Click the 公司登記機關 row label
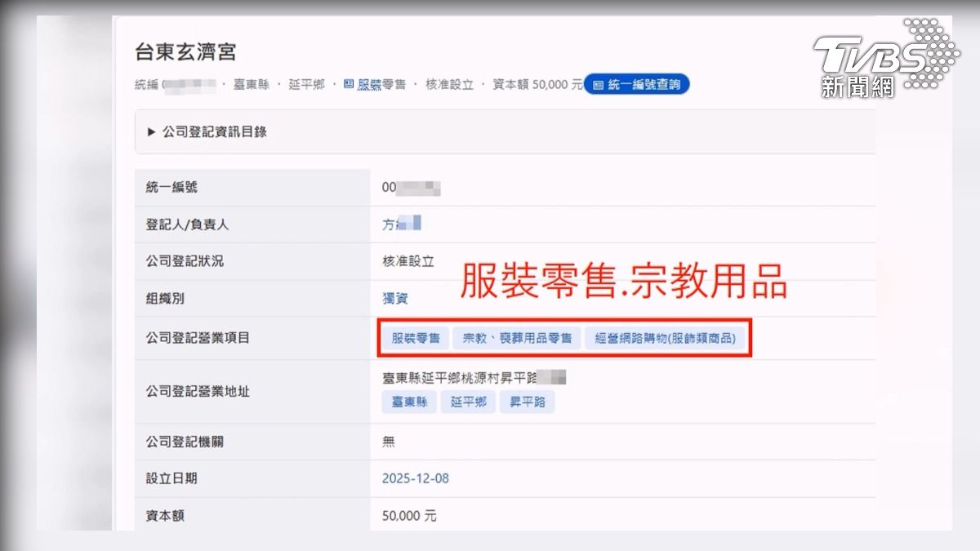 [185, 442]
